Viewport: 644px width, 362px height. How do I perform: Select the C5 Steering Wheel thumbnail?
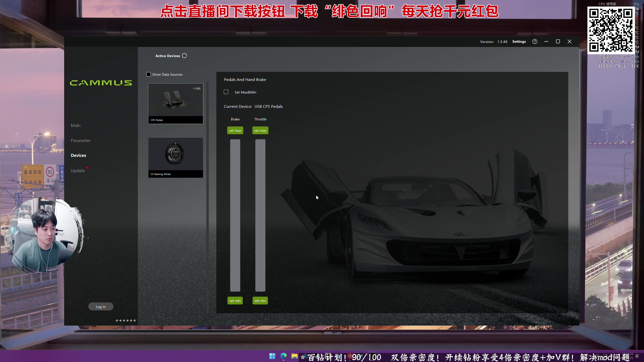176,158
